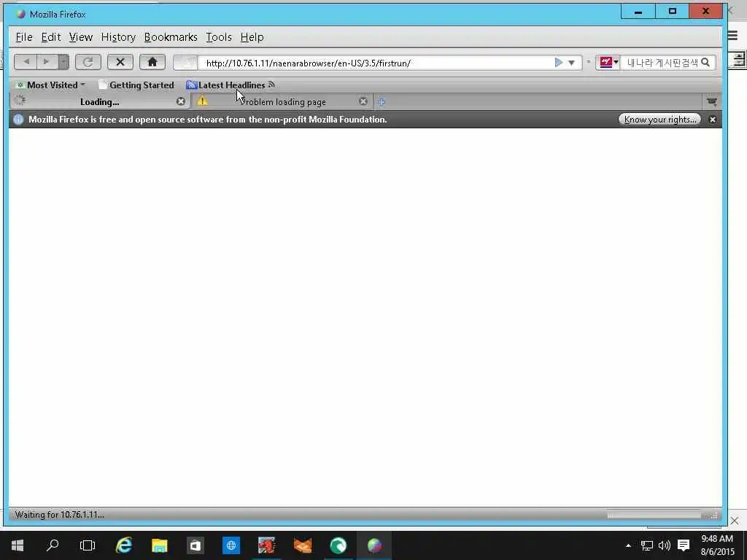The height and width of the screenshot is (560, 747).
Task: Launch Internet Explorer from taskbar
Action: pyautogui.click(x=124, y=545)
